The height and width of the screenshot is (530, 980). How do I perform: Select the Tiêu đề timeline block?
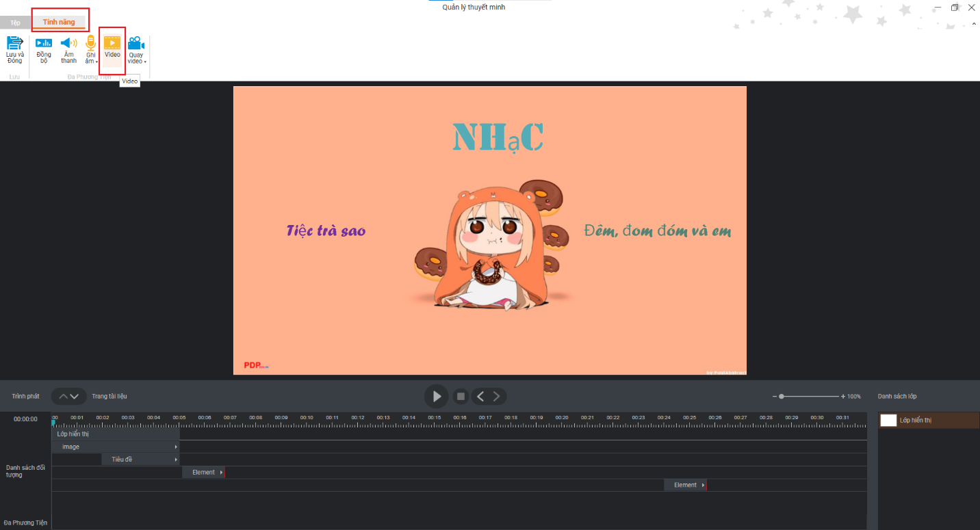[x=141, y=460]
